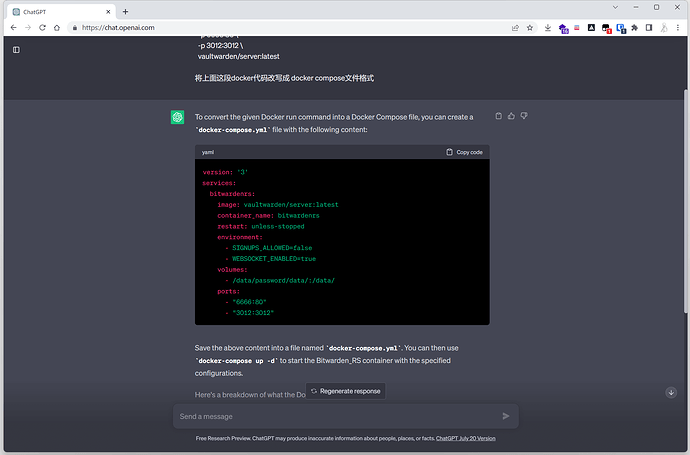Click the Regenerate response button

pos(346,391)
